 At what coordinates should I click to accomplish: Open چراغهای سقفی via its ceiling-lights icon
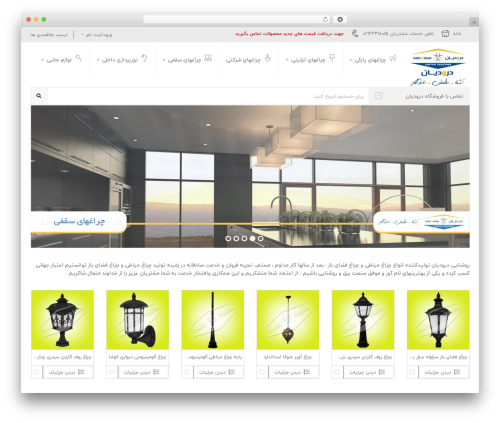click(x=208, y=58)
